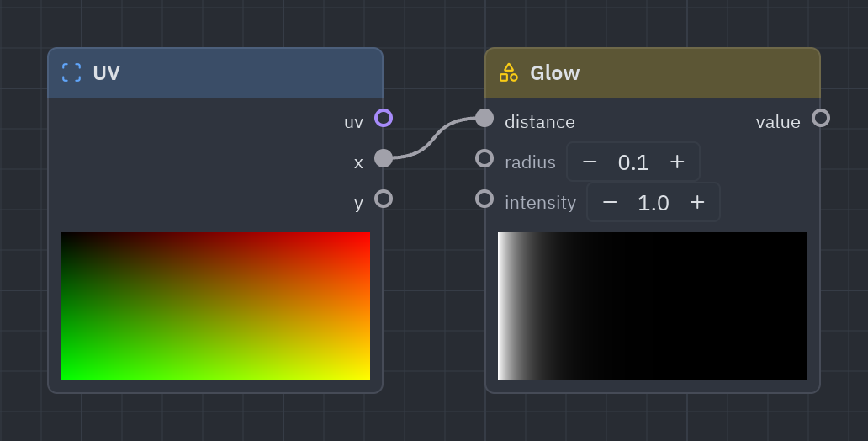This screenshot has height=441, width=868.
Task: Select the UV node title
Action: [106, 73]
